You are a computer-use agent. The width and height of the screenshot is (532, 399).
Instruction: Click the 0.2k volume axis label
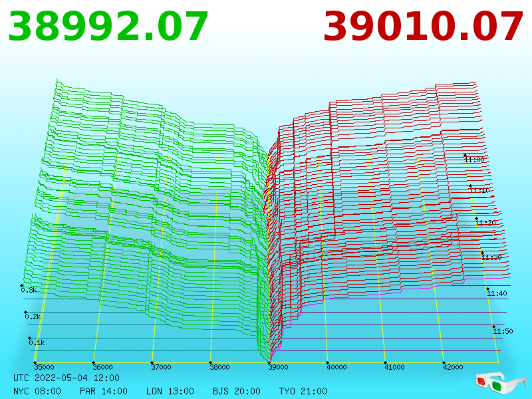33,317
